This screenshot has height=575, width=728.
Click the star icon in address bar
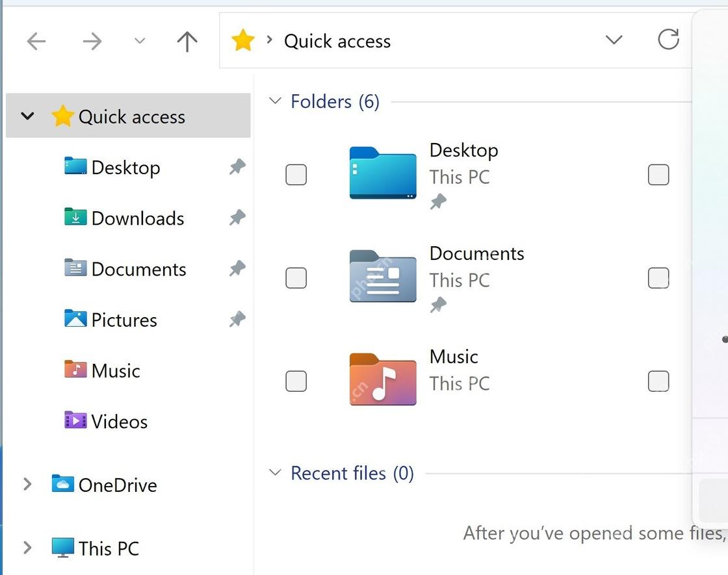pos(243,40)
